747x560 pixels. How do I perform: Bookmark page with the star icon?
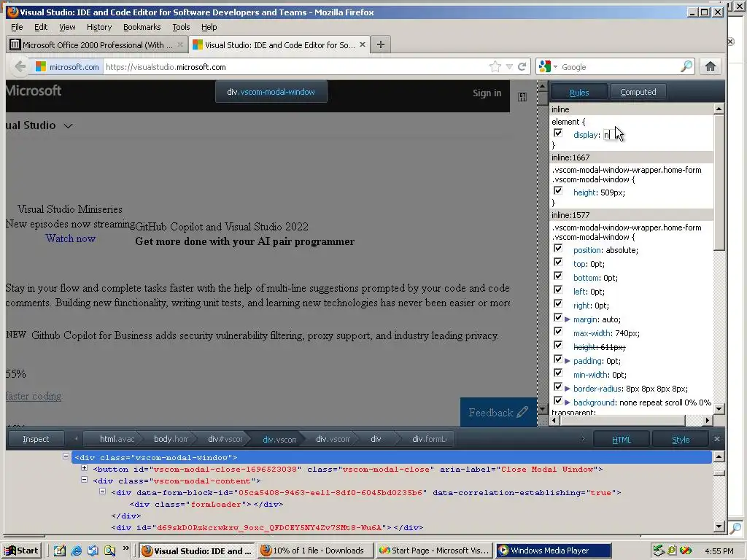[495, 66]
